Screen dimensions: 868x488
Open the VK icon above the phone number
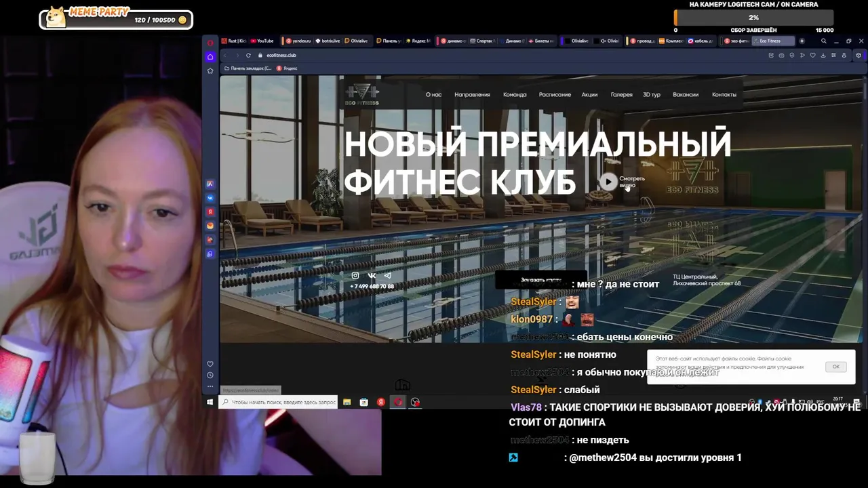coord(372,275)
